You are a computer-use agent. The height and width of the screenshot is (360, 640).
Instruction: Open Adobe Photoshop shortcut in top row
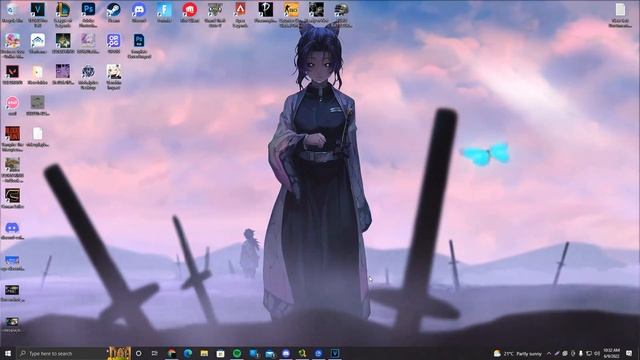pos(88,15)
